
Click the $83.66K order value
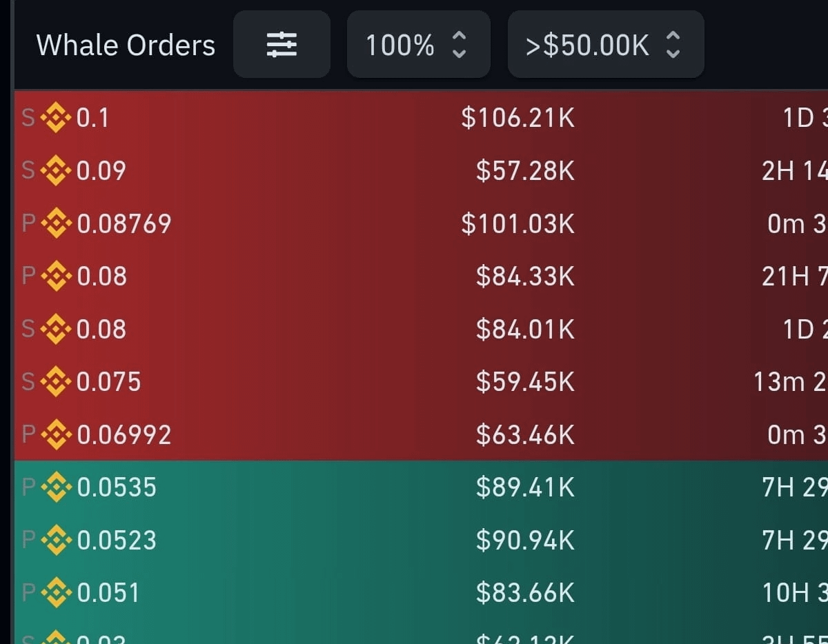[525, 593]
